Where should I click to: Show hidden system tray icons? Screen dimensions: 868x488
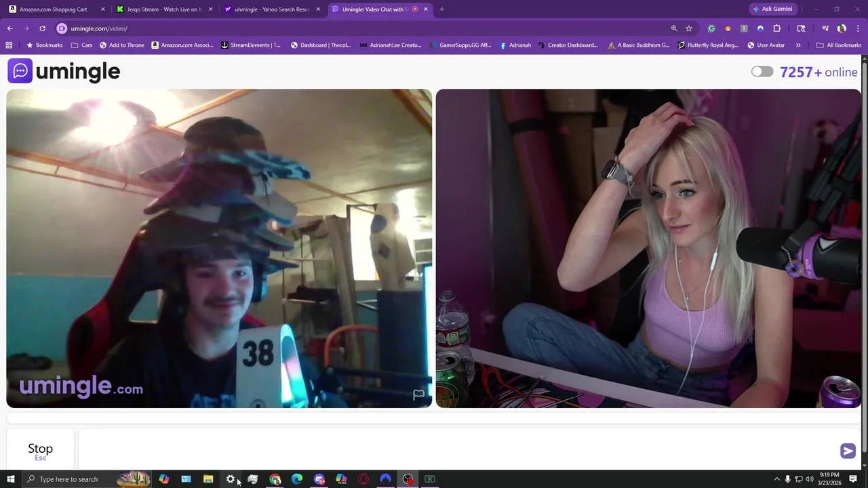click(777, 479)
